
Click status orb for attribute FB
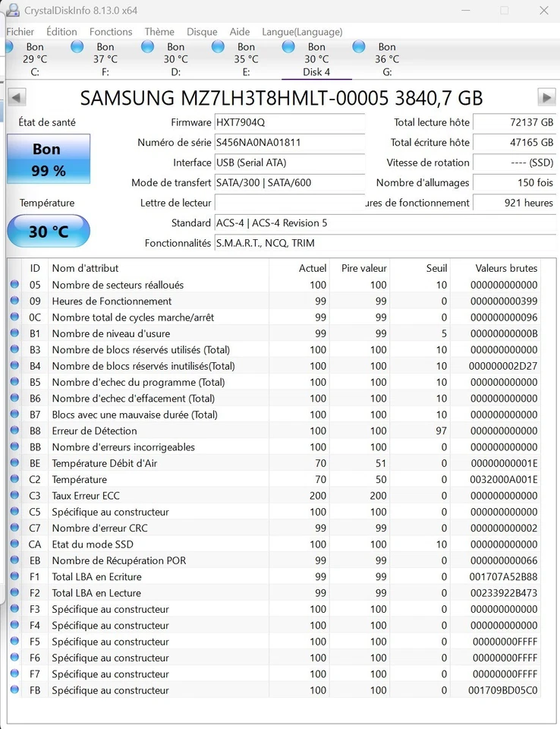pos(14,690)
